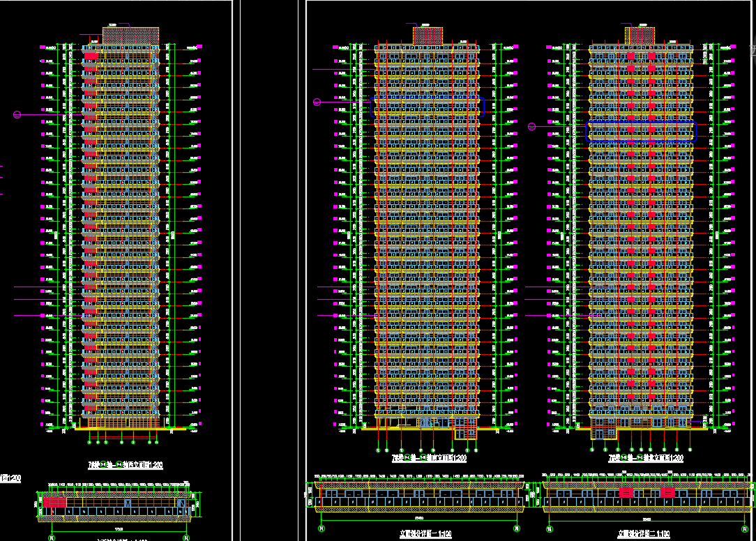Select the north elevation drawing title text
756x541 pixels.
point(646,457)
